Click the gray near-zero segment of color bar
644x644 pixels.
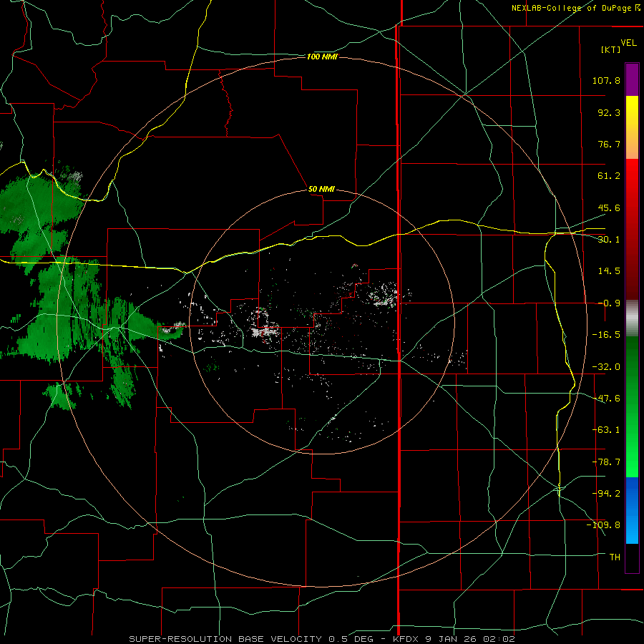point(632,318)
